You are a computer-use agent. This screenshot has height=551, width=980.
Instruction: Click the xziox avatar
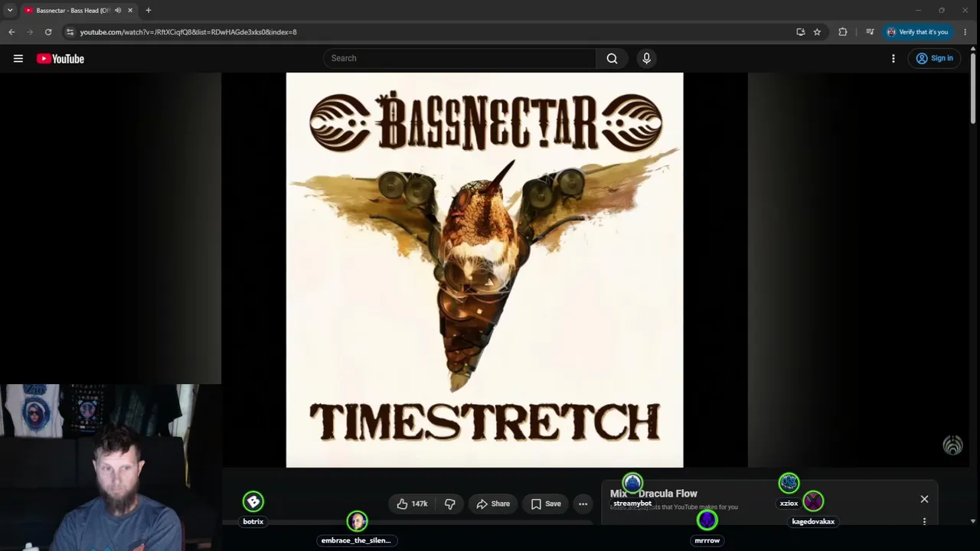pyautogui.click(x=789, y=483)
